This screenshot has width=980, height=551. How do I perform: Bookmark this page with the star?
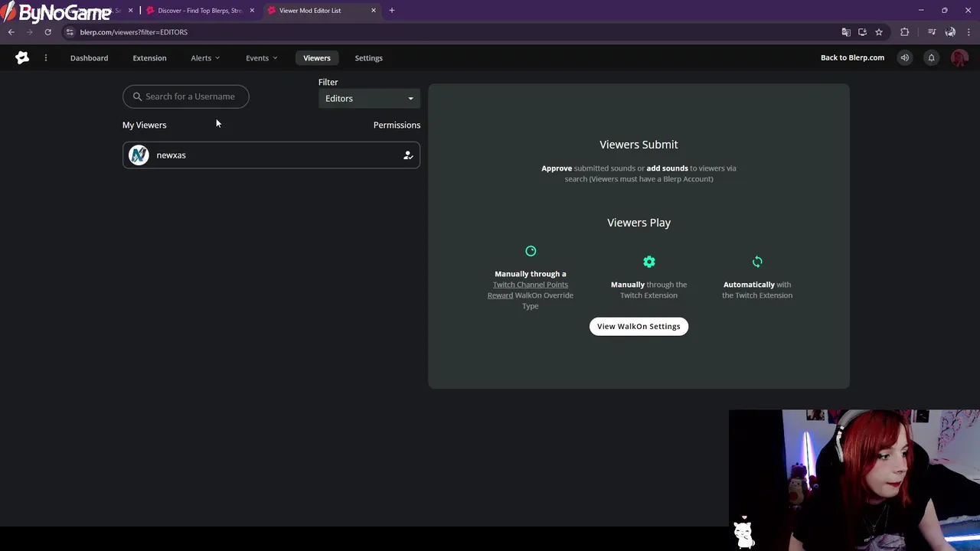click(879, 32)
